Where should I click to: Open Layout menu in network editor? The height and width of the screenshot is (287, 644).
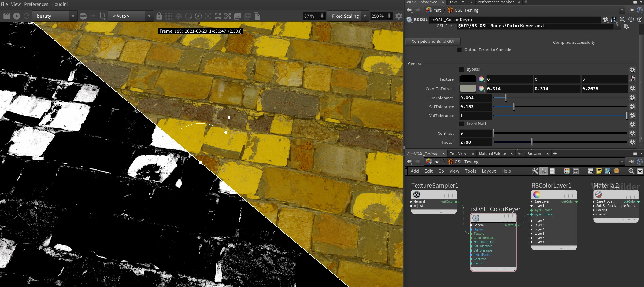(488, 171)
